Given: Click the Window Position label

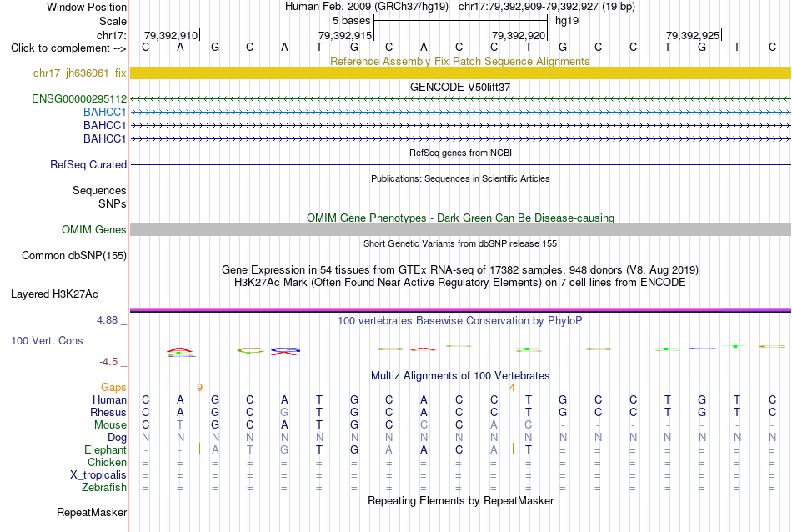Looking at the screenshot, I should click(87, 7).
